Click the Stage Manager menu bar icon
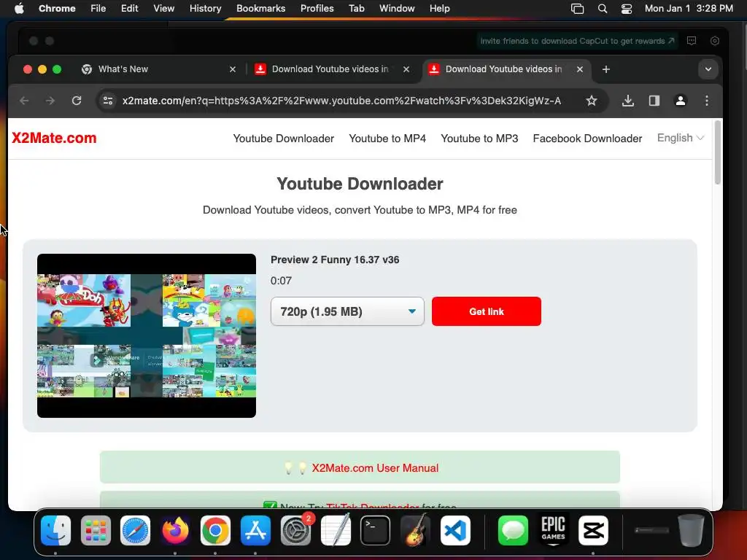The image size is (747, 560). point(578,9)
